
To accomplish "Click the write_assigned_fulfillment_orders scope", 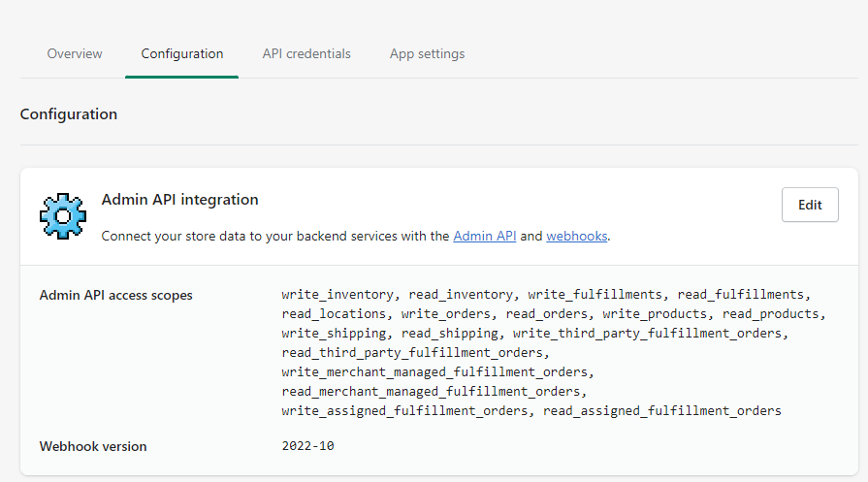I will click(x=406, y=411).
